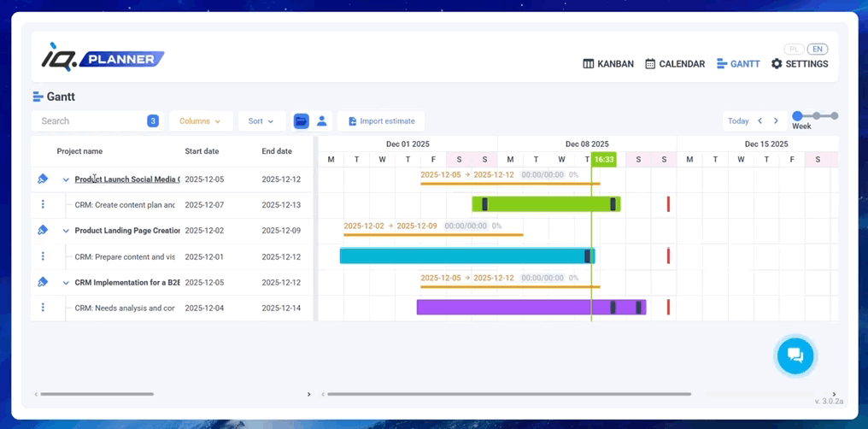Viewport: 868px width, 429px height.
Task: Click the folder view icon in toolbar
Action: [301, 121]
